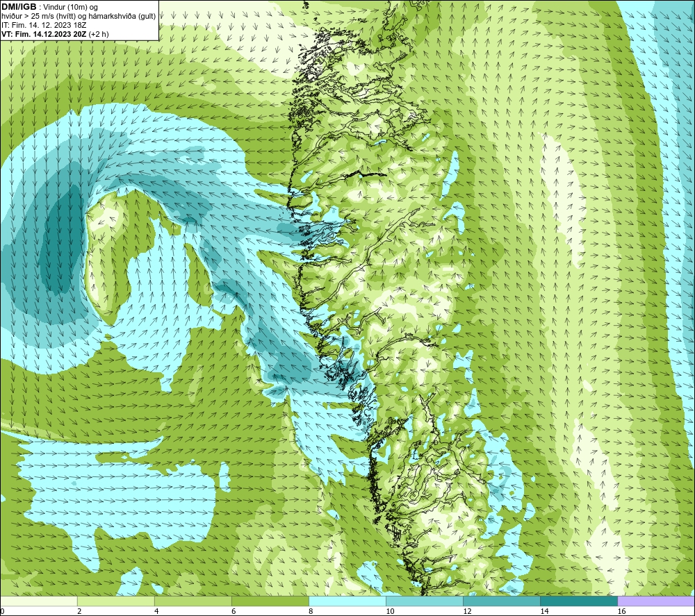Select the light green 4–6 m/s colorbar segment
Image resolution: width=695 pixels, height=616 pixels.
click(193, 601)
